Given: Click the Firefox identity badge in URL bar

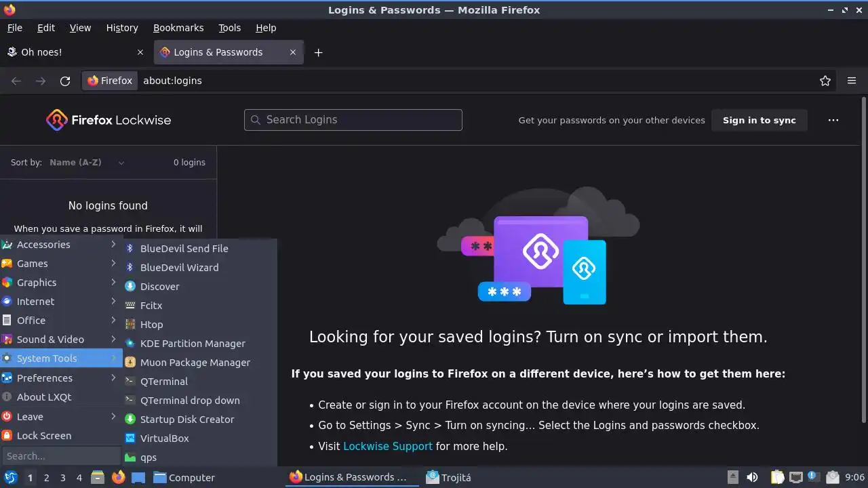Looking at the screenshot, I should 110,81.
